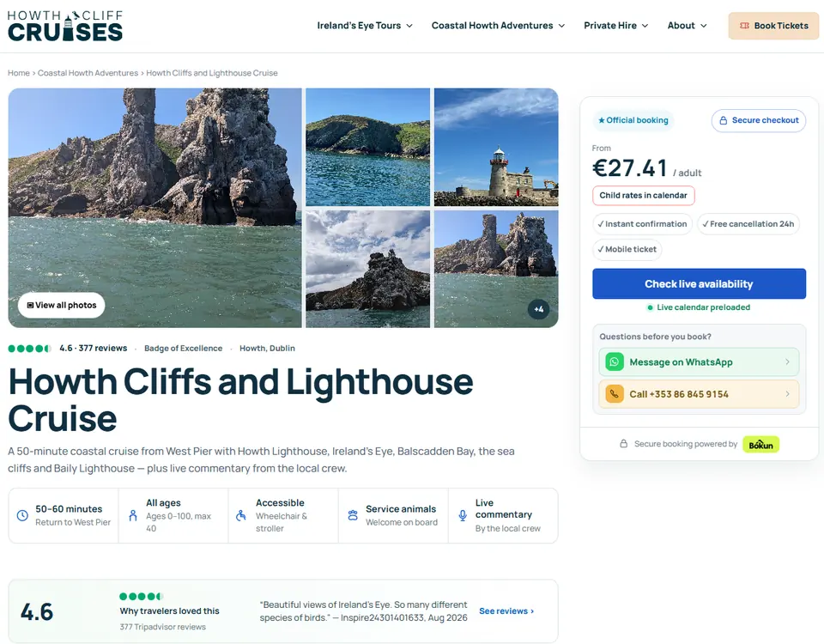Click the wheelchair icon beside Accessible
The height and width of the screenshot is (644, 824).
coord(241,515)
